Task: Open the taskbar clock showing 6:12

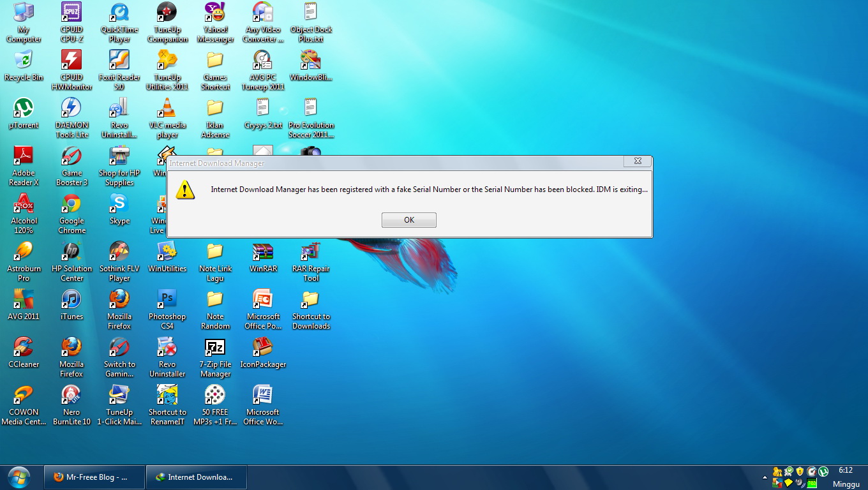Action: coord(846,477)
